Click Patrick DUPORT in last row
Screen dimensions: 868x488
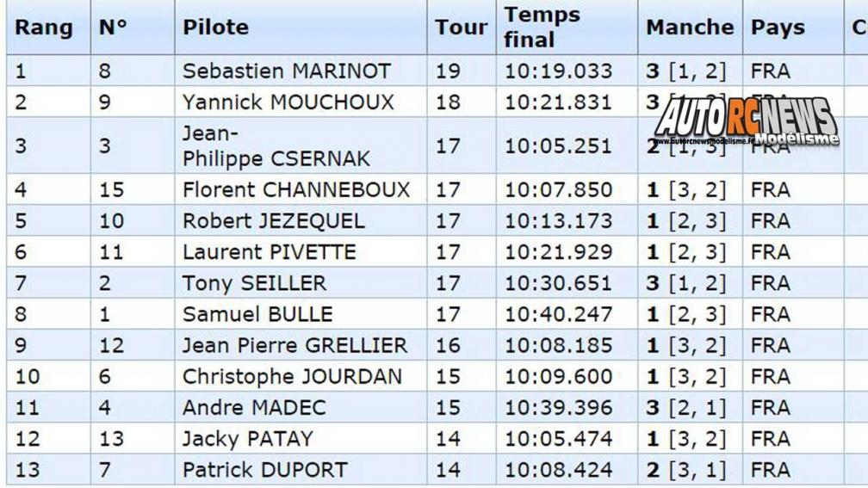264,470
